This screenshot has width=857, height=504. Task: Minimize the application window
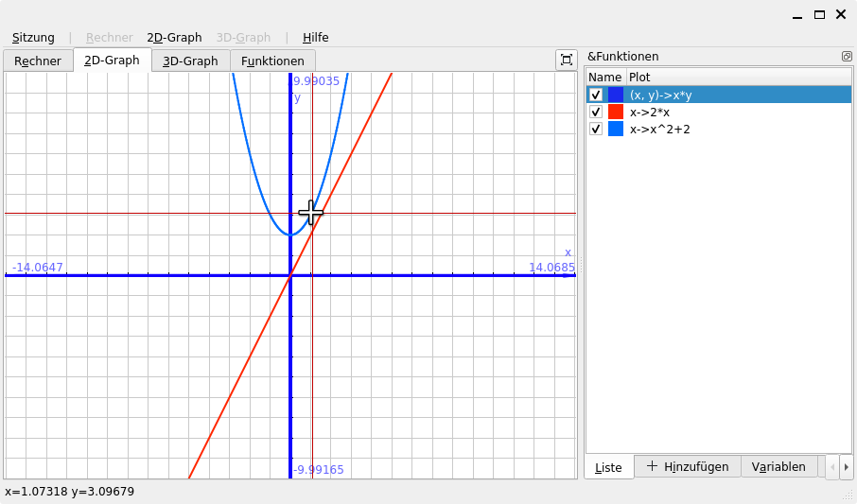797,14
